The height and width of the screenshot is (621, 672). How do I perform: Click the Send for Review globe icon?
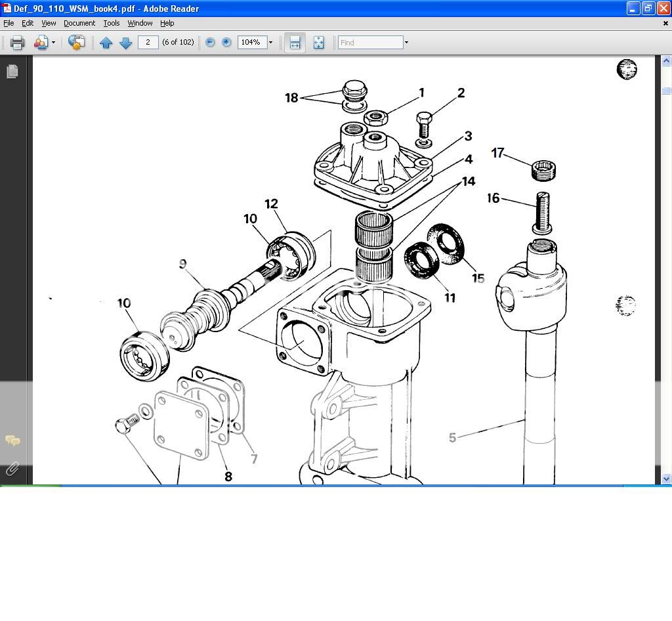click(x=77, y=43)
